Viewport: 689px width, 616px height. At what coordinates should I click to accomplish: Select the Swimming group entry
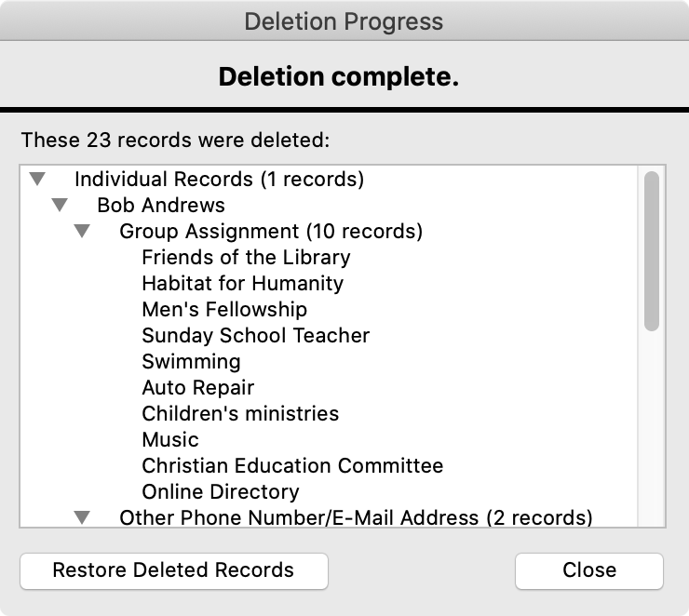pos(191,361)
